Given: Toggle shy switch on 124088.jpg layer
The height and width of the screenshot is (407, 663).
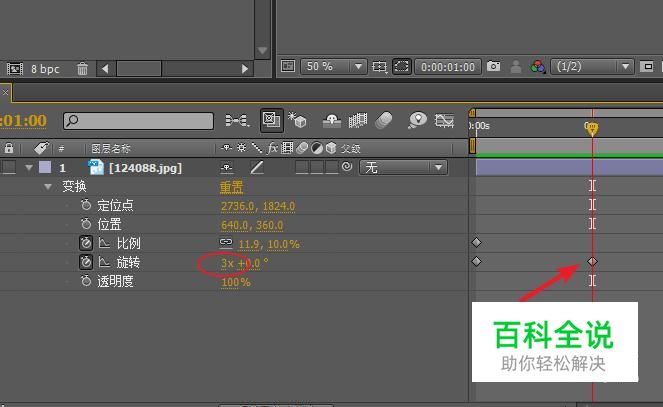Looking at the screenshot, I should (x=227, y=168).
